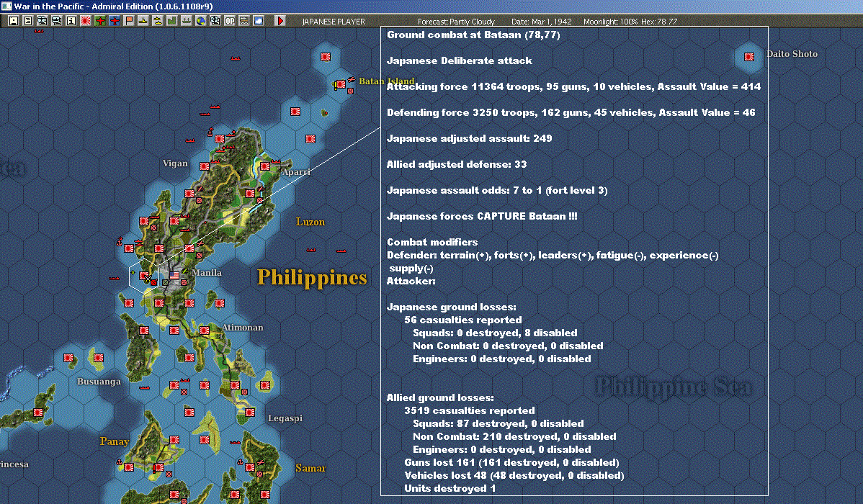The height and width of the screenshot is (504, 863).
Task: Click 'Japanese forces CAPTURE Bataan !!!' line
Action: [x=482, y=216]
